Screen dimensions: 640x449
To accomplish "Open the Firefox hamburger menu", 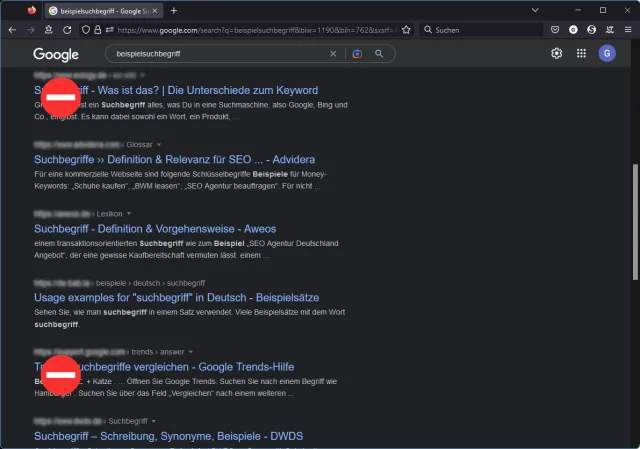I will 627,30.
